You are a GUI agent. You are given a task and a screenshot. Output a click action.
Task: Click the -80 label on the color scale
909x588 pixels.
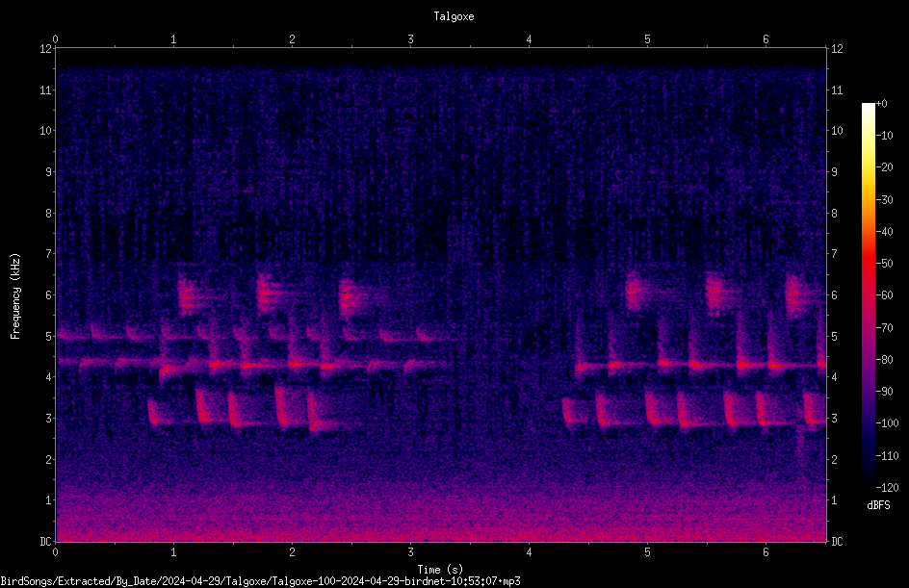[884, 359]
